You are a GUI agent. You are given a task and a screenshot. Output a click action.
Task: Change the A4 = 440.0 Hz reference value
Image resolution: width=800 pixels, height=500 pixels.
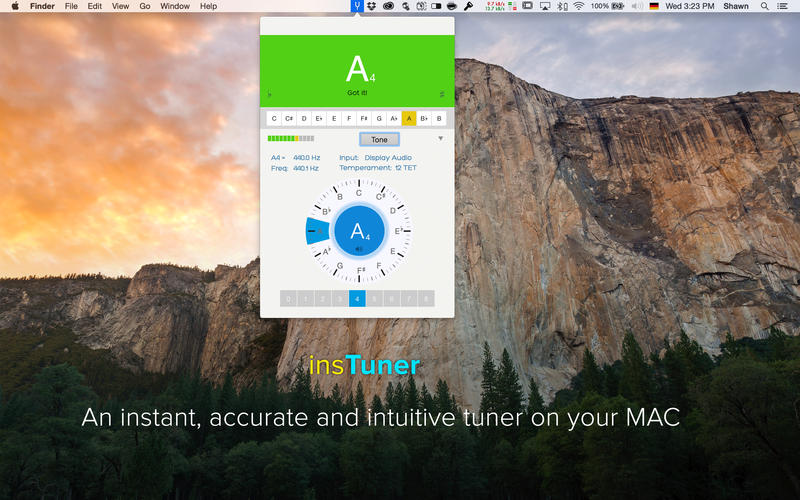[295, 158]
